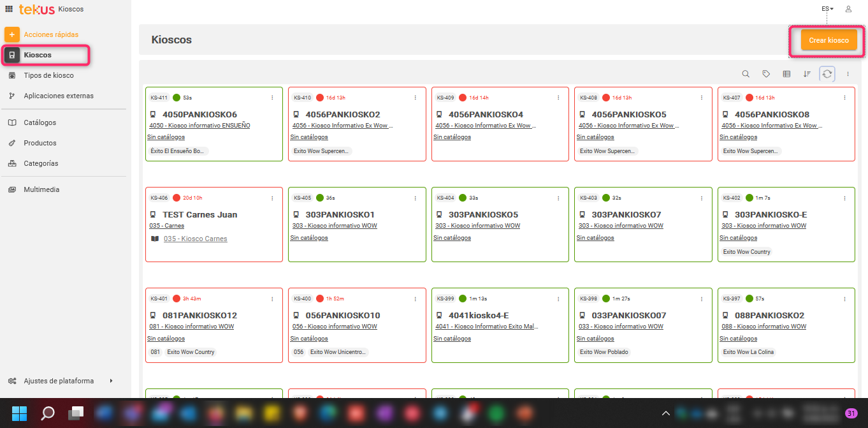Open the Windows Start menu

(19, 413)
